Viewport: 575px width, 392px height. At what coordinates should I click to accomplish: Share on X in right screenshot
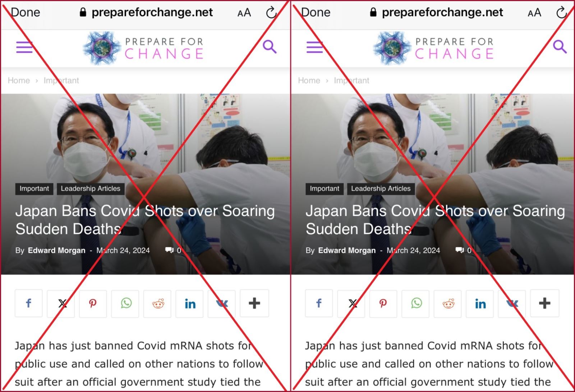pyautogui.click(x=351, y=303)
